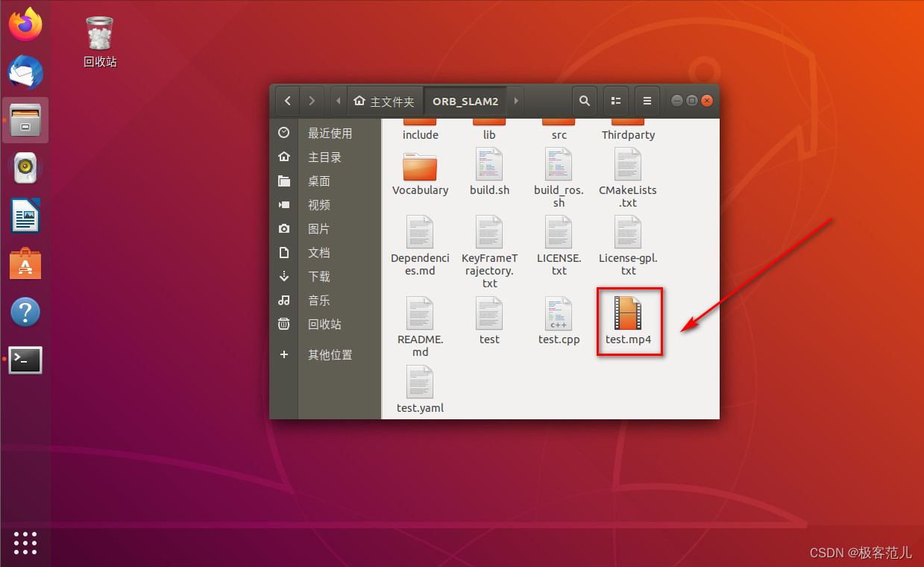Image resolution: width=924 pixels, height=567 pixels.
Task: Select the build.sh file
Action: coord(489,172)
